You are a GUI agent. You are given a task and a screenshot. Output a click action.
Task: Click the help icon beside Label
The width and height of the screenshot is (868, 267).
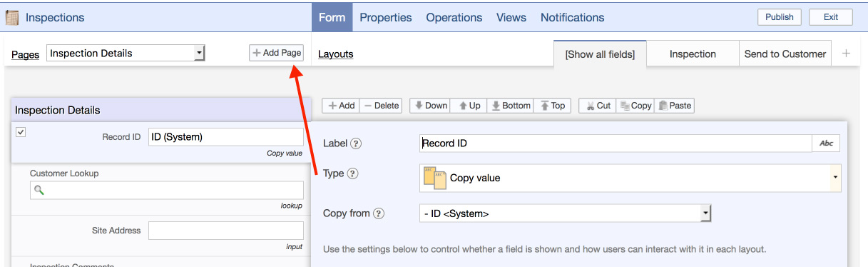point(356,143)
